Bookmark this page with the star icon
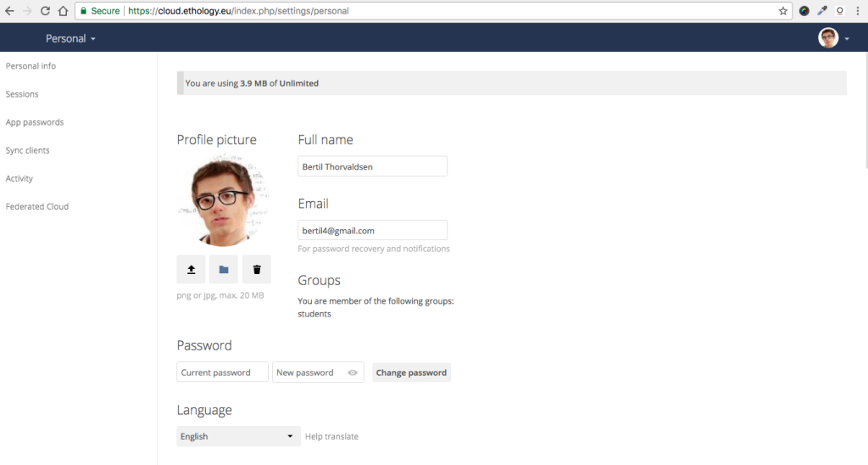Viewport: 868px width, 465px height. 782,11
